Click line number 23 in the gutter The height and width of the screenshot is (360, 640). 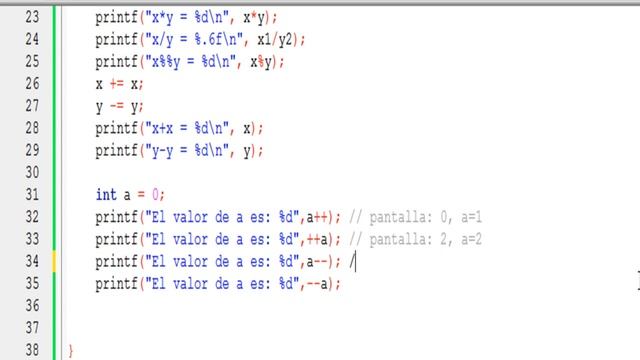[32, 17]
